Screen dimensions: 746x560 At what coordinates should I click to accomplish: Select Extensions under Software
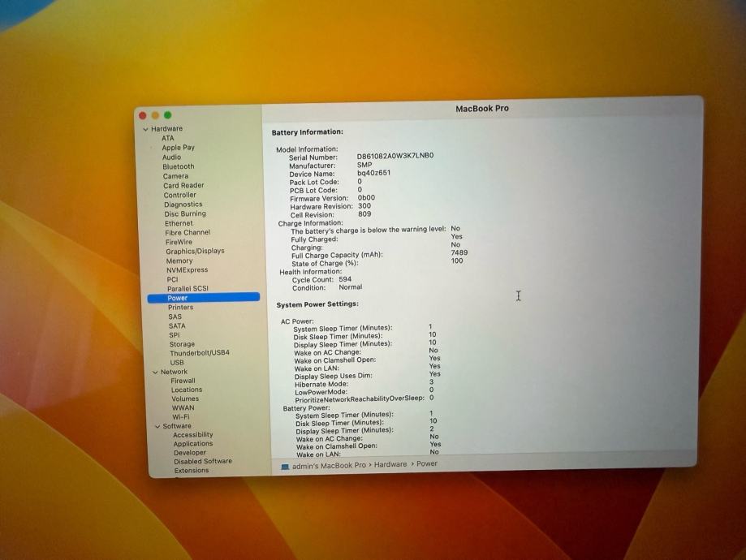click(192, 471)
